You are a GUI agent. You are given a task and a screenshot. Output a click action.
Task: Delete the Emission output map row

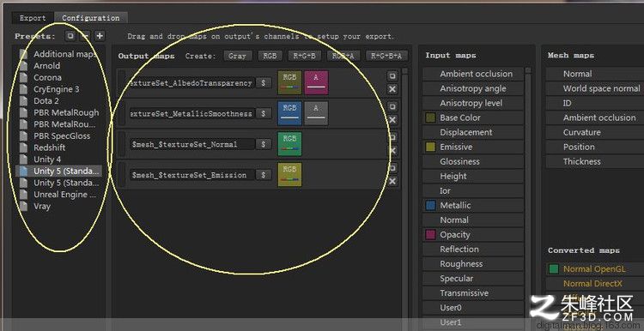click(392, 181)
